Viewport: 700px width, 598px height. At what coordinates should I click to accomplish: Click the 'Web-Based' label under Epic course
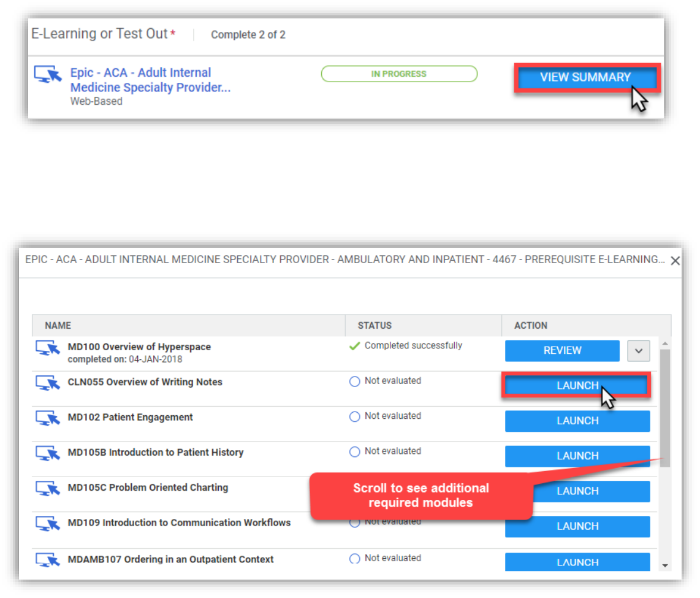[x=96, y=101]
